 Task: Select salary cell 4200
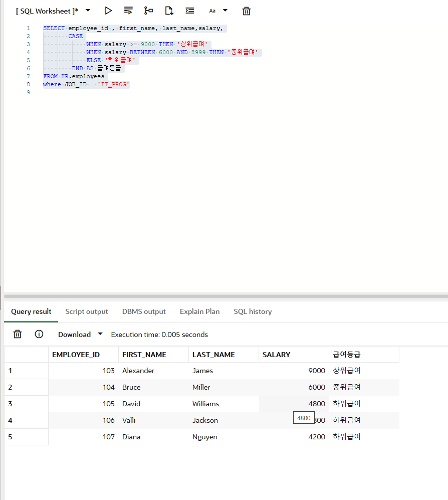point(294,437)
